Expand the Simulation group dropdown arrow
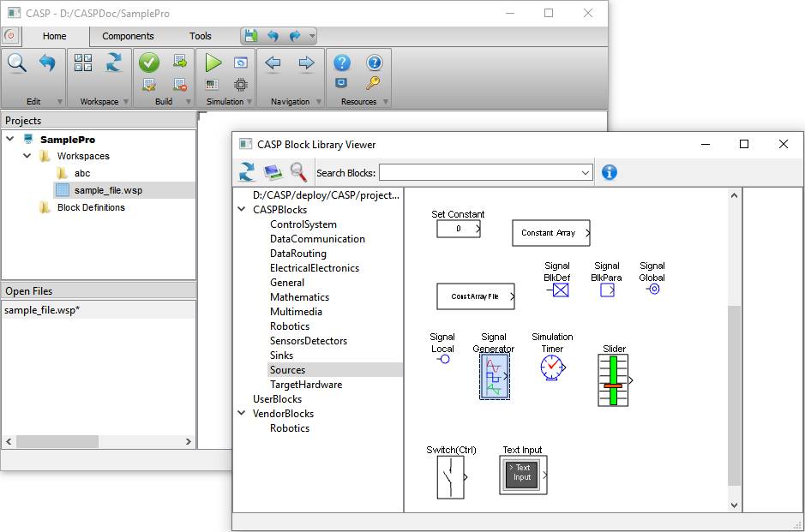Viewport: 805px width, 532px height. [x=249, y=102]
